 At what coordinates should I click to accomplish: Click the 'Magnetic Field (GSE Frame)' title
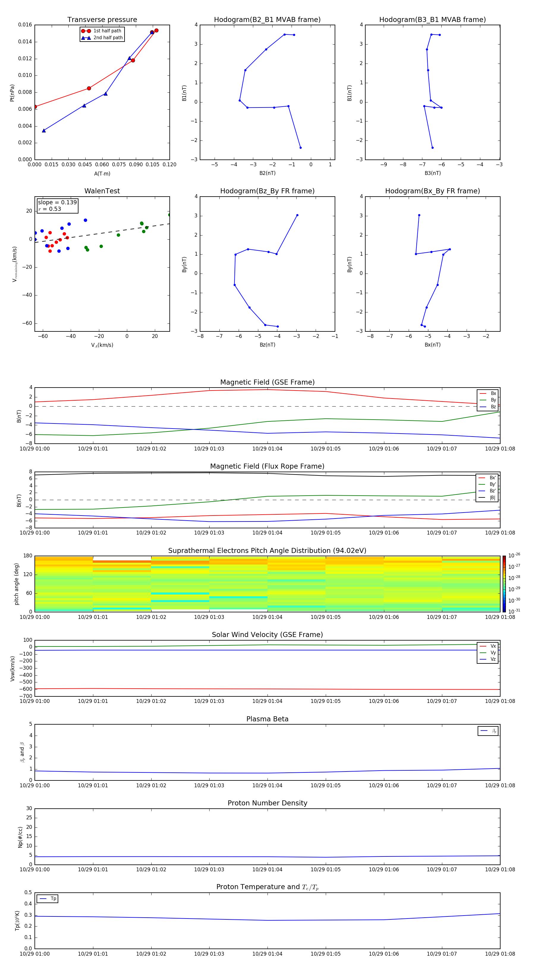pos(267,382)
